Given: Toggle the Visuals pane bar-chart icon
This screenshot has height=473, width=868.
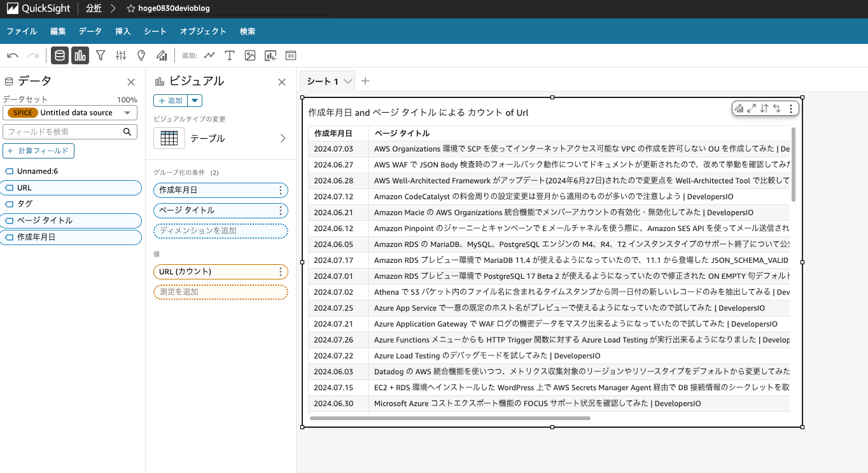Looking at the screenshot, I should (x=80, y=55).
